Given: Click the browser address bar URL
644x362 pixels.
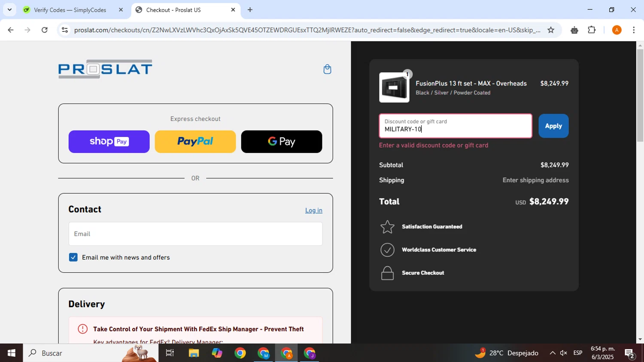Looking at the screenshot, I should (307, 30).
